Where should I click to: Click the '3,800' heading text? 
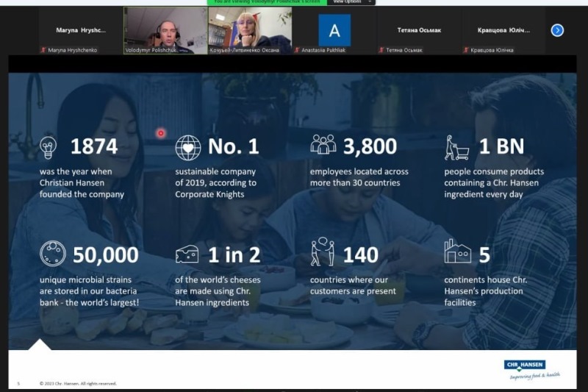coord(370,146)
